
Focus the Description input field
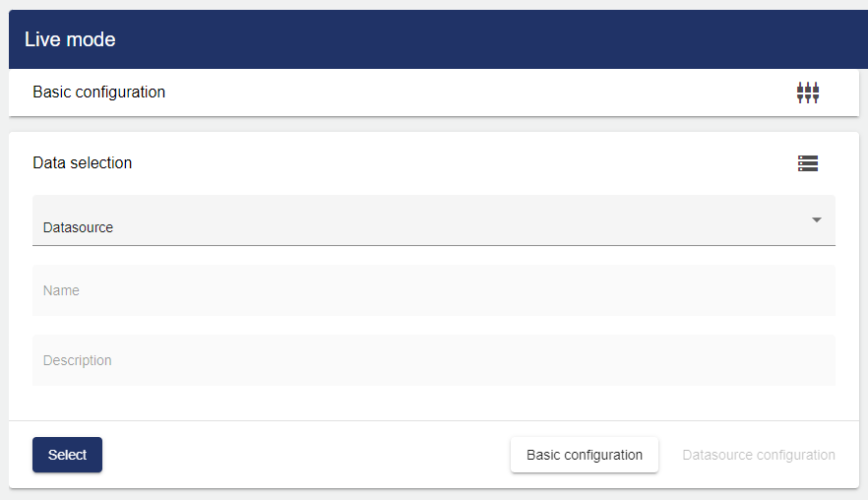433,360
